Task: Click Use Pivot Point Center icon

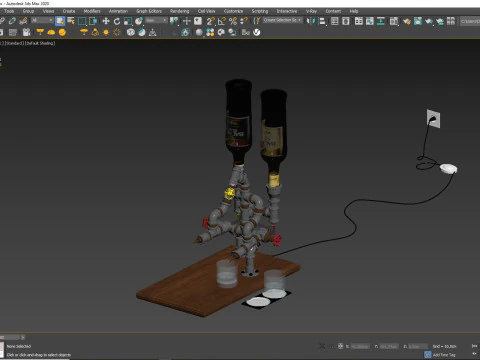Action: pyautogui.click(x=174, y=21)
